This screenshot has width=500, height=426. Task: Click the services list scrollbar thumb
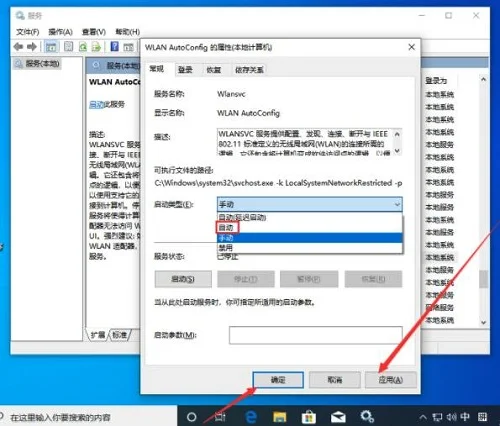tap(483, 279)
